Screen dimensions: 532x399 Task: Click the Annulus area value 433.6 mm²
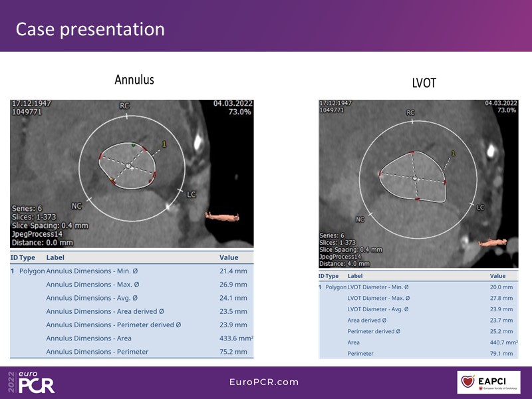pos(235,338)
